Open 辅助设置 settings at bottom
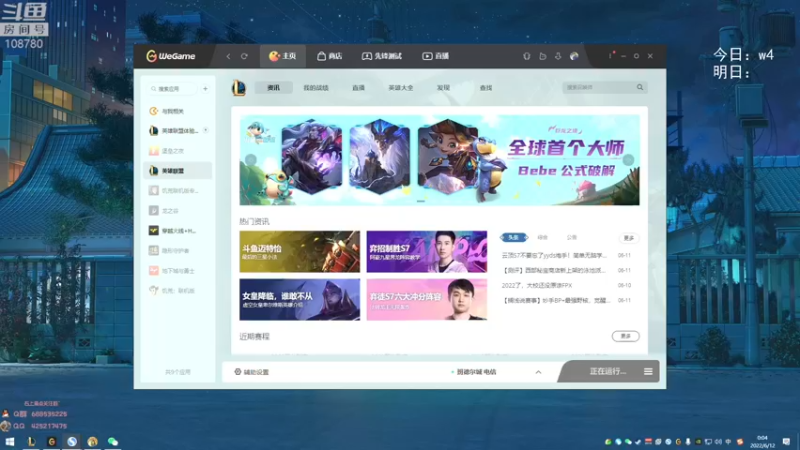The height and width of the screenshot is (450, 800). [x=252, y=372]
